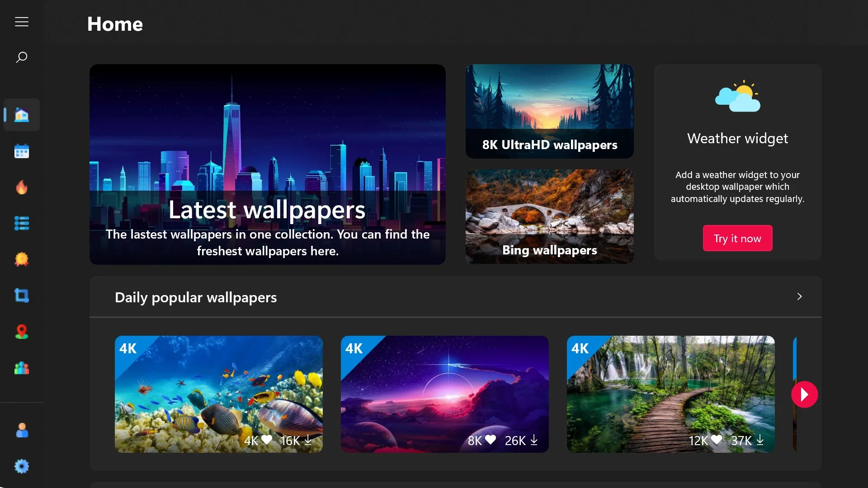Click the red next arrow carousel button

point(804,394)
